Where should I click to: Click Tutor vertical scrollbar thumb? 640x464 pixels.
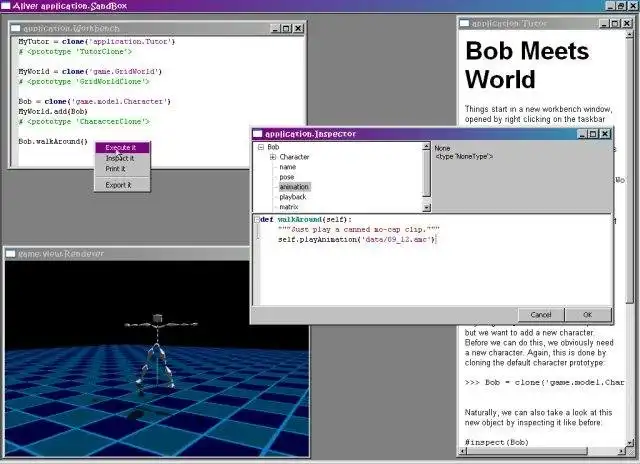[x=630, y=169]
